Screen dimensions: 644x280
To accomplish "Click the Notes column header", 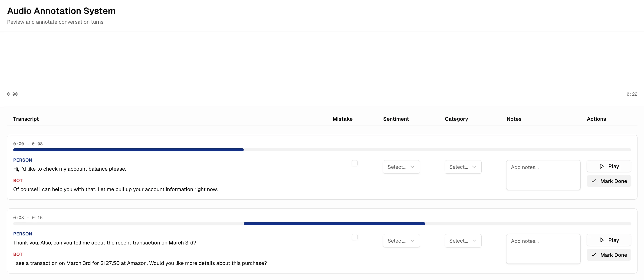I will (514, 119).
